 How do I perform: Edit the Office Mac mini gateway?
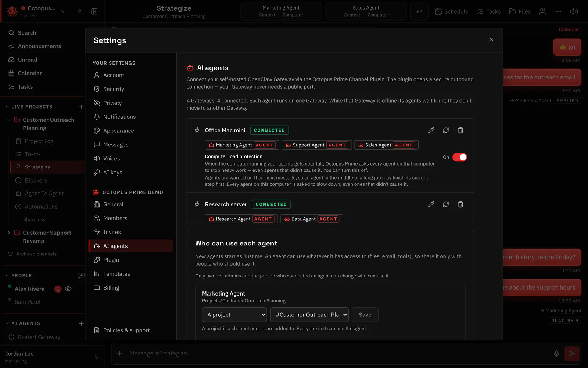click(431, 130)
